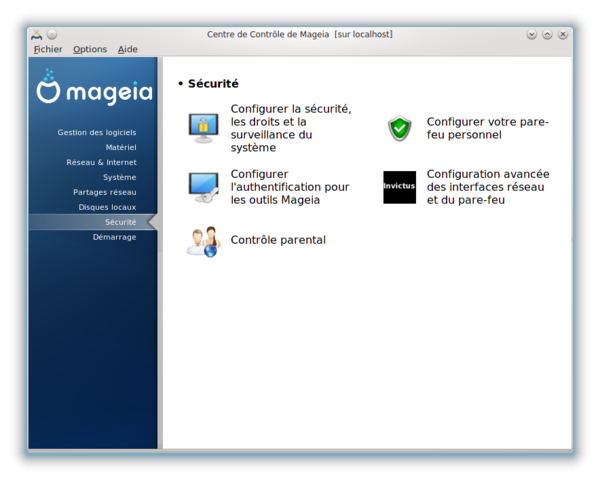Close the Centre de Contrôle de Mageia window
This screenshot has height=480, width=600.
point(563,35)
